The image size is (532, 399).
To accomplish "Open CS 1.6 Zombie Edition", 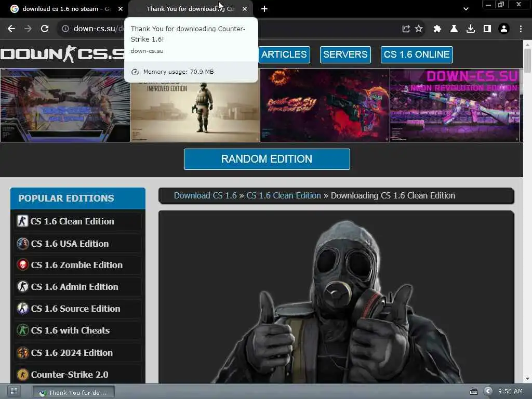I will [78, 265].
